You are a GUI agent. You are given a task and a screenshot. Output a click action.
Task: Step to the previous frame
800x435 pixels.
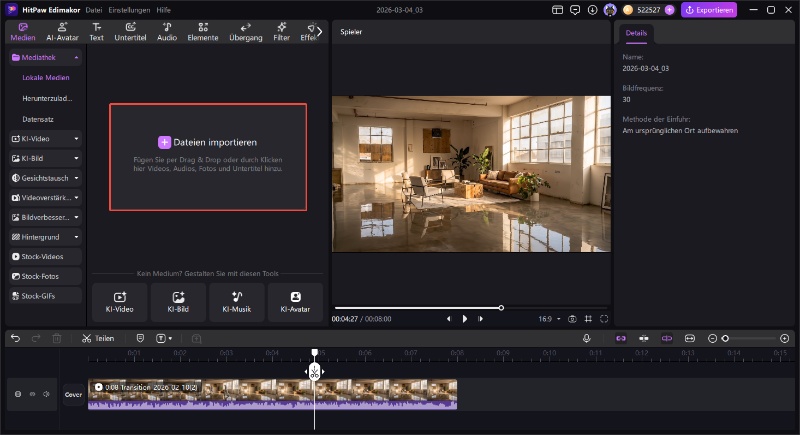[x=448, y=319]
